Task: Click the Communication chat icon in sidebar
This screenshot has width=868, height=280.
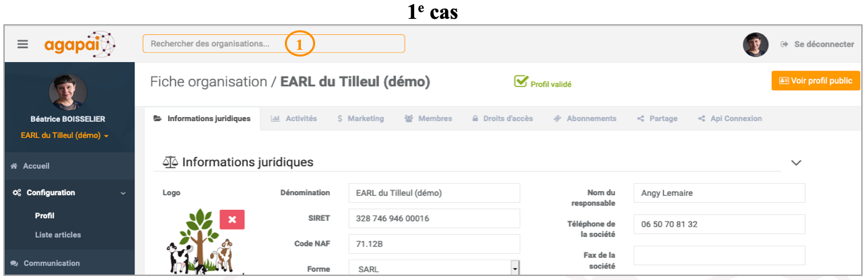Action: tap(14, 263)
